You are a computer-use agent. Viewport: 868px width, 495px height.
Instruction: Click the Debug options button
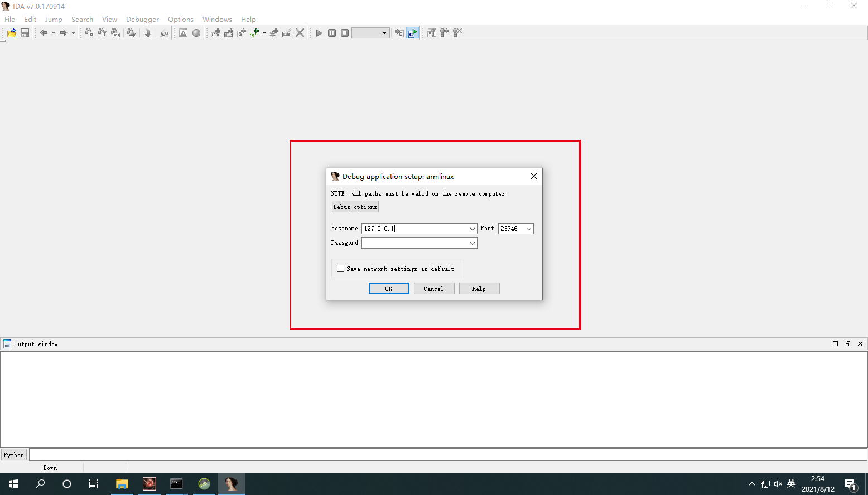355,207
